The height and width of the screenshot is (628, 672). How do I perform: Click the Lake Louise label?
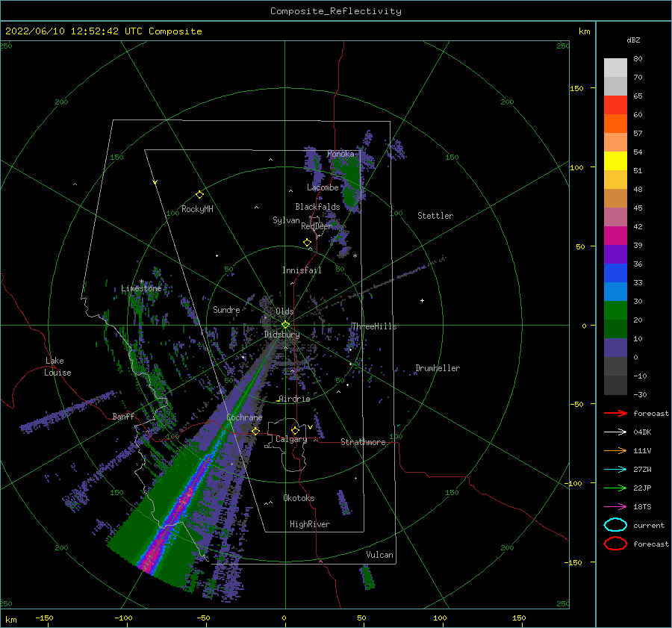point(57,367)
